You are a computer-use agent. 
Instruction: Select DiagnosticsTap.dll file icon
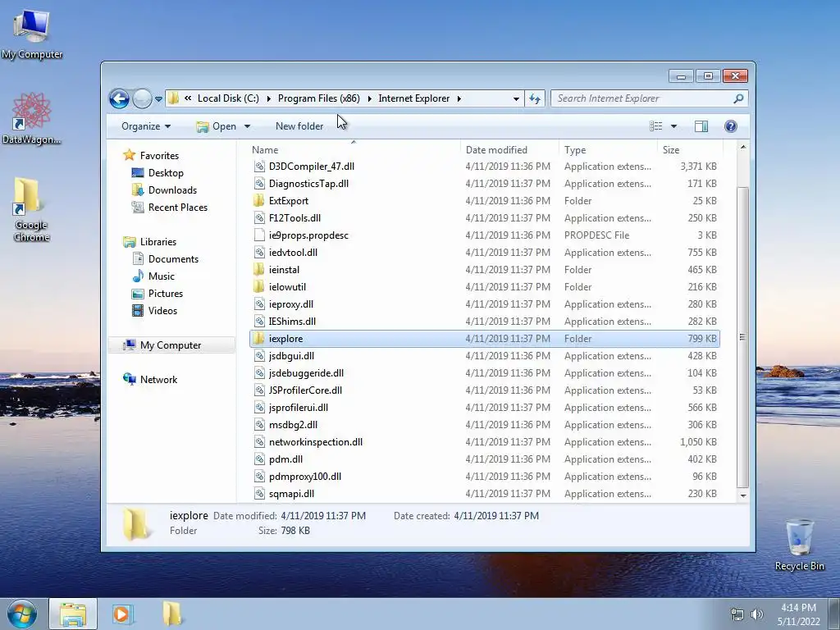259,184
